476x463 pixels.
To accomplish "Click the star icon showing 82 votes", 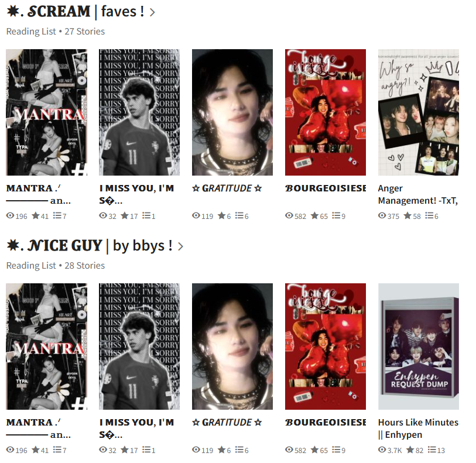I will [410, 450].
